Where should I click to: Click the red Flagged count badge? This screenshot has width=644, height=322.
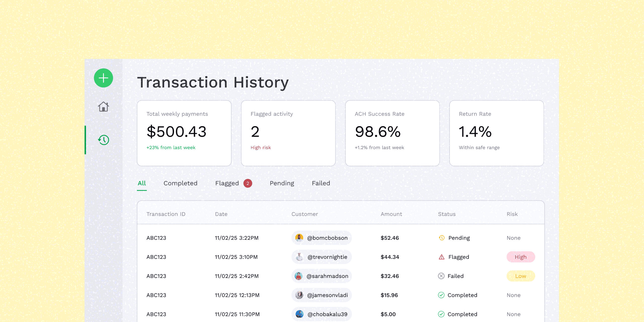(x=248, y=183)
